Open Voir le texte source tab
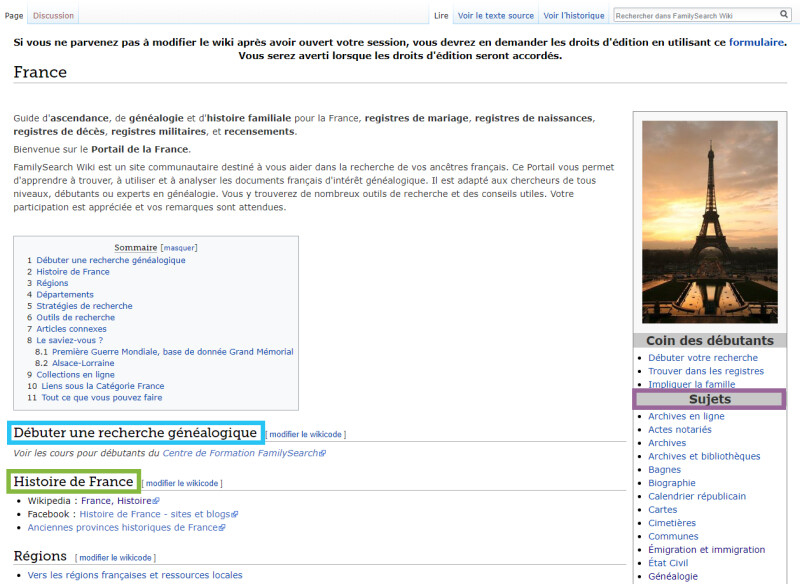 (x=495, y=16)
